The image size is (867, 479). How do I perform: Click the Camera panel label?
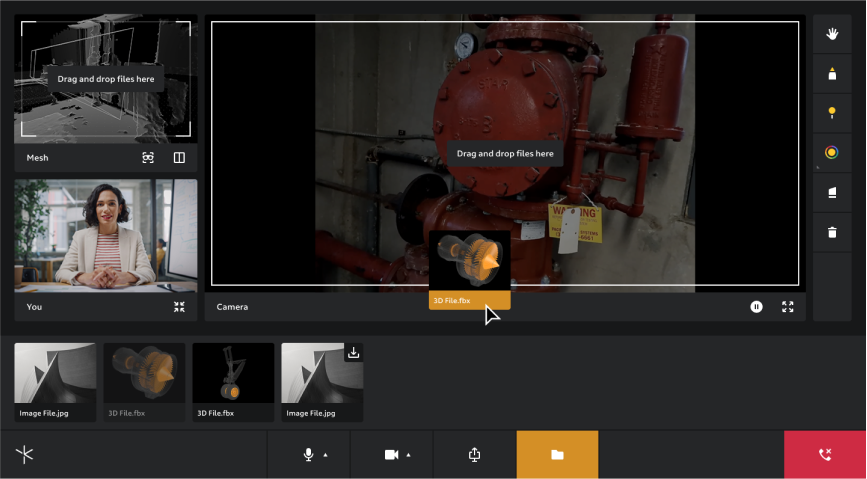(x=232, y=306)
